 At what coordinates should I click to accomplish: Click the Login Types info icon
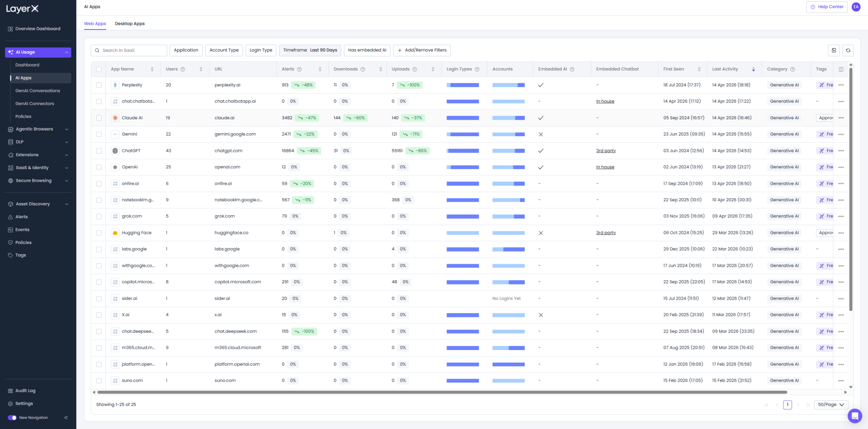(x=477, y=69)
